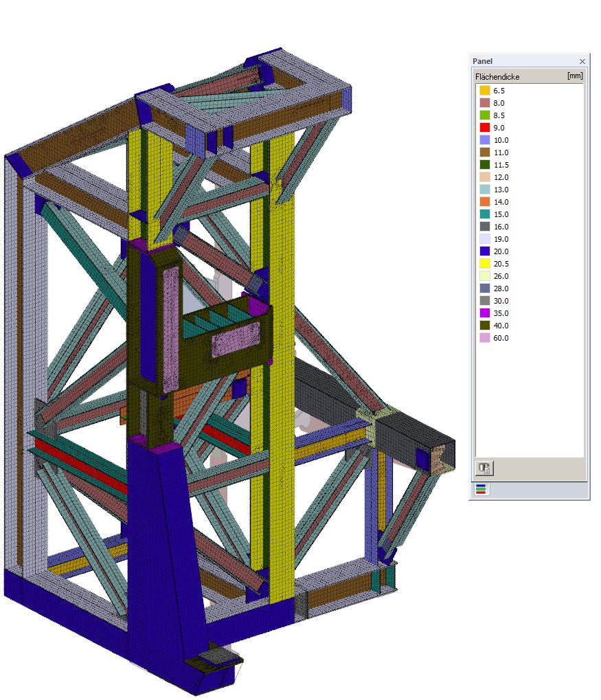601x700 pixels.
Task: Select the pink 60.0 mm color swatch
Action: 485,338
